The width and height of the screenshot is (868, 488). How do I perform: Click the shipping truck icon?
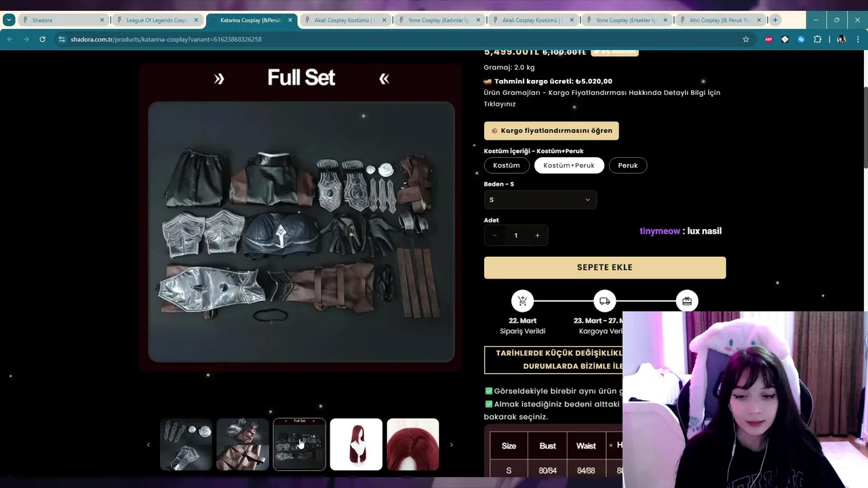click(605, 301)
